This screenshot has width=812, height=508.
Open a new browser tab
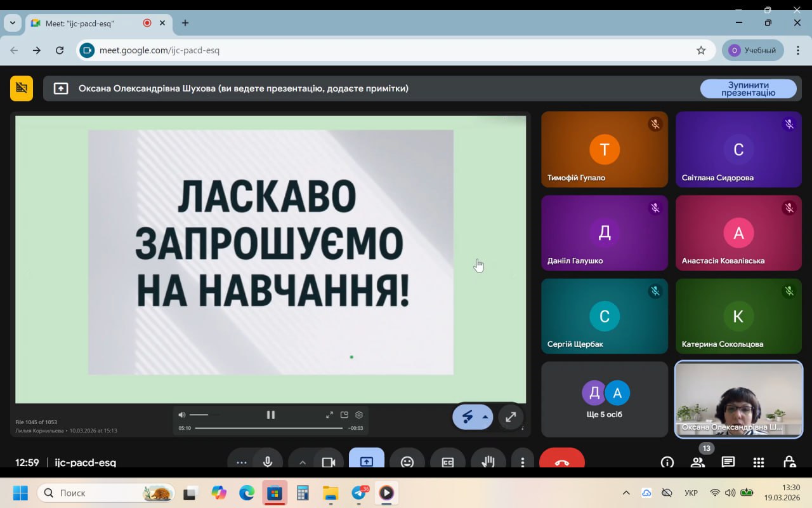[x=185, y=23]
